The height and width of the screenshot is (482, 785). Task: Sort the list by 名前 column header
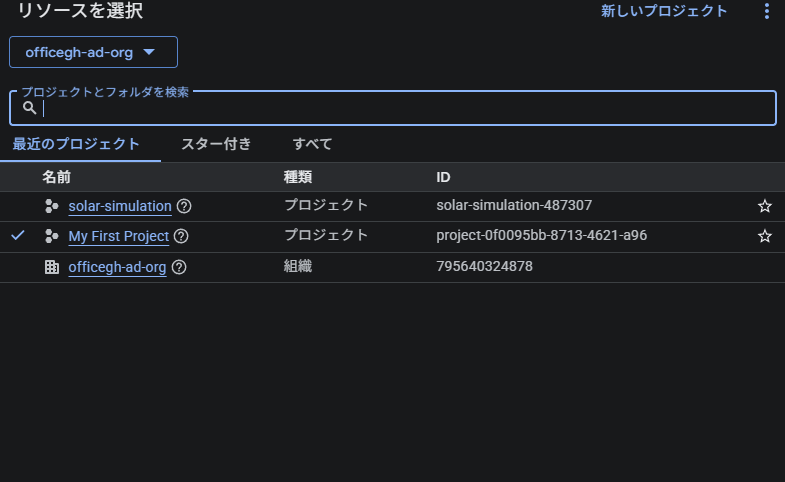click(x=56, y=177)
